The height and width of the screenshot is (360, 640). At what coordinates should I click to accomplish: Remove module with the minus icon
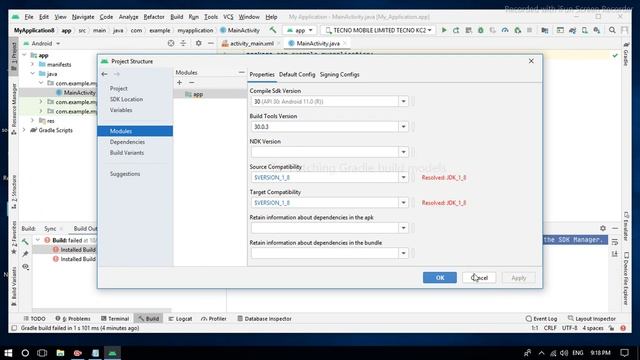(x=191, y=83)
